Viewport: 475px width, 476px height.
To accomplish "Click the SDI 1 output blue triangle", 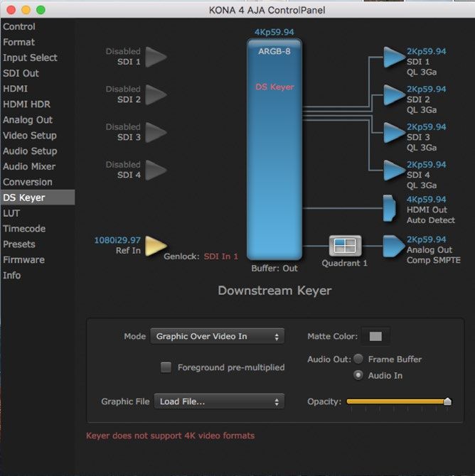I will tap(394, 57).
